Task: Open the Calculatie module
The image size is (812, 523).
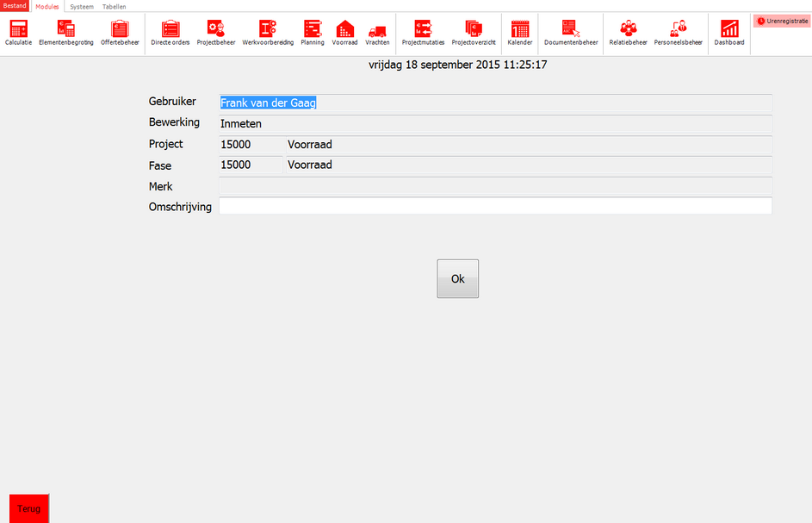Action: 19,34
